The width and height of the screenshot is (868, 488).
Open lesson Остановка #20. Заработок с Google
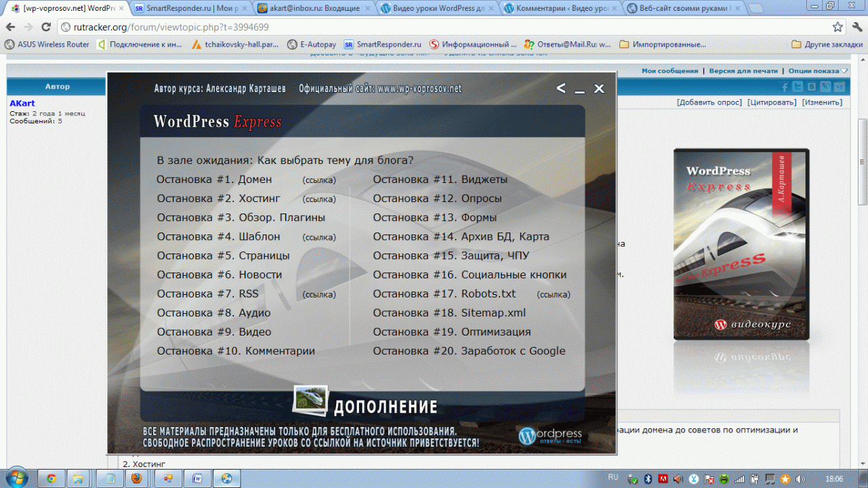[x=469, y=350]
